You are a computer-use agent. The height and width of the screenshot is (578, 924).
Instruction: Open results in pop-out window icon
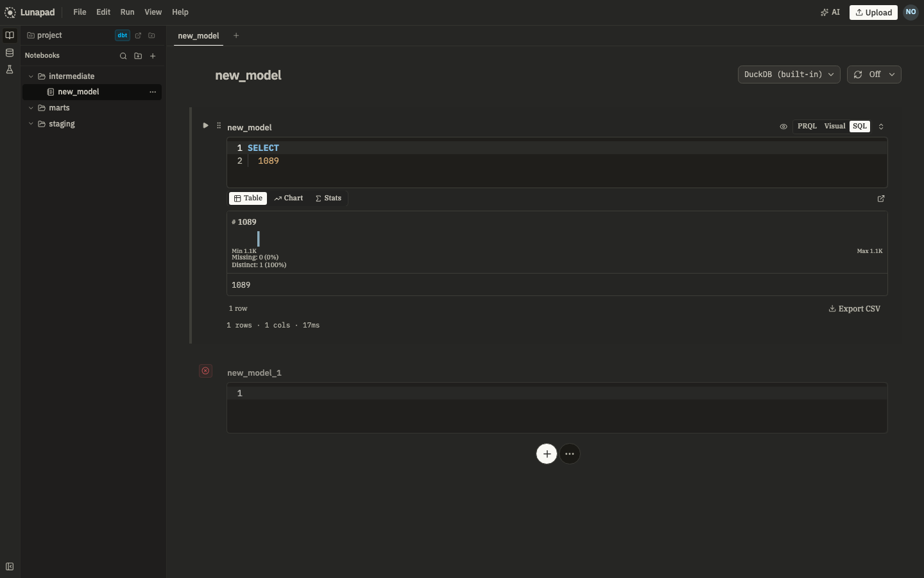coord(881,198)
